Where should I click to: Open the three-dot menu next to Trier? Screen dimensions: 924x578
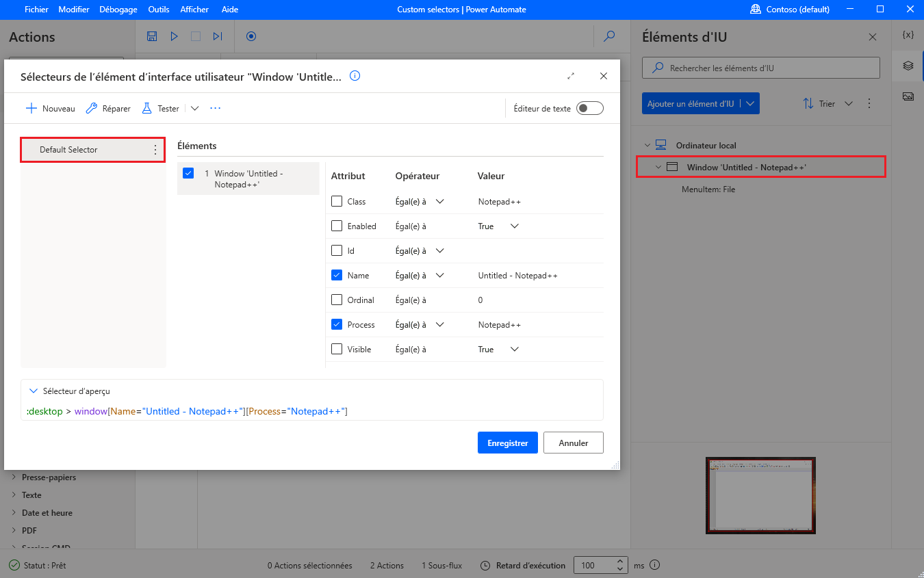point(869,104)
